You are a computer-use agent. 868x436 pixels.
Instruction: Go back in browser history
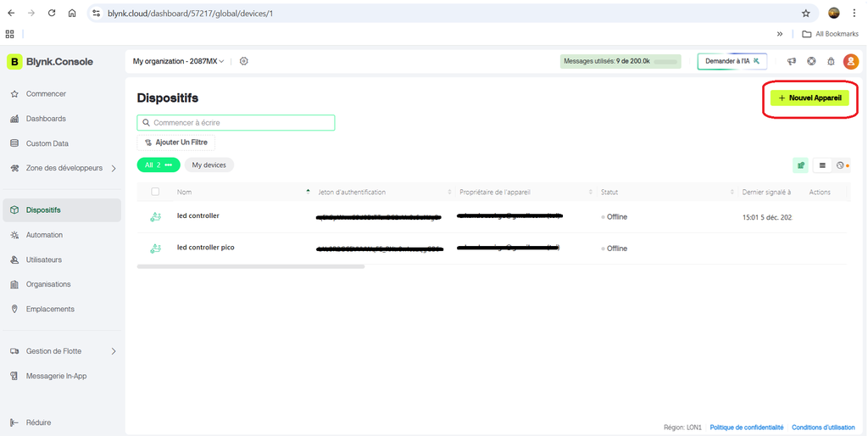tap(11, 14)
